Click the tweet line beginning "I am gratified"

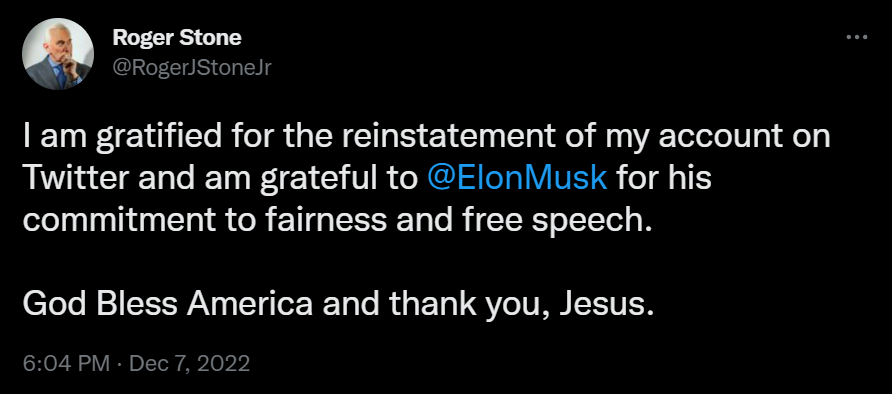(x=427, y=137)
